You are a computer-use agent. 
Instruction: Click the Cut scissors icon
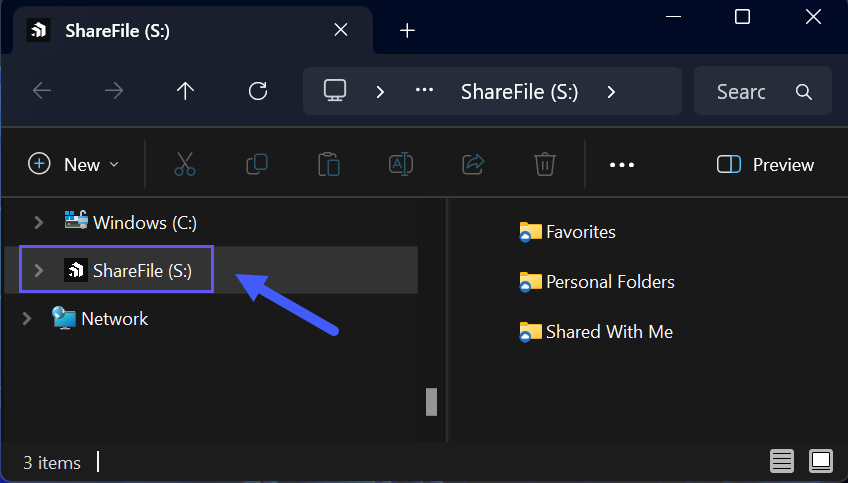[x=185, y=164]
